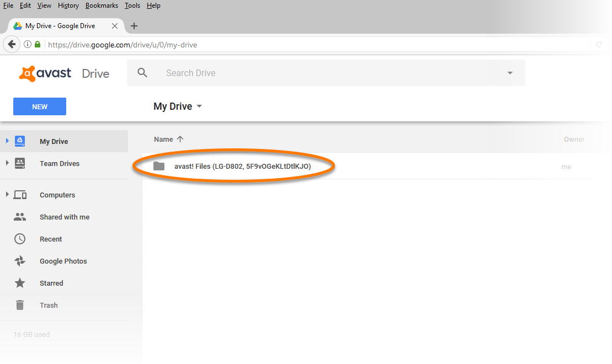This screenshot has height=364, width=612.
Task: Sort by the Name column header
Action: 163,140
